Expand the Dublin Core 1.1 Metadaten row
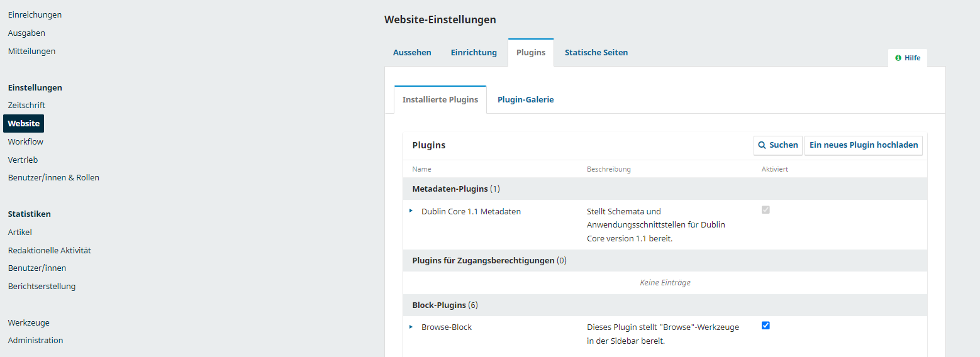 click(411, 211)
